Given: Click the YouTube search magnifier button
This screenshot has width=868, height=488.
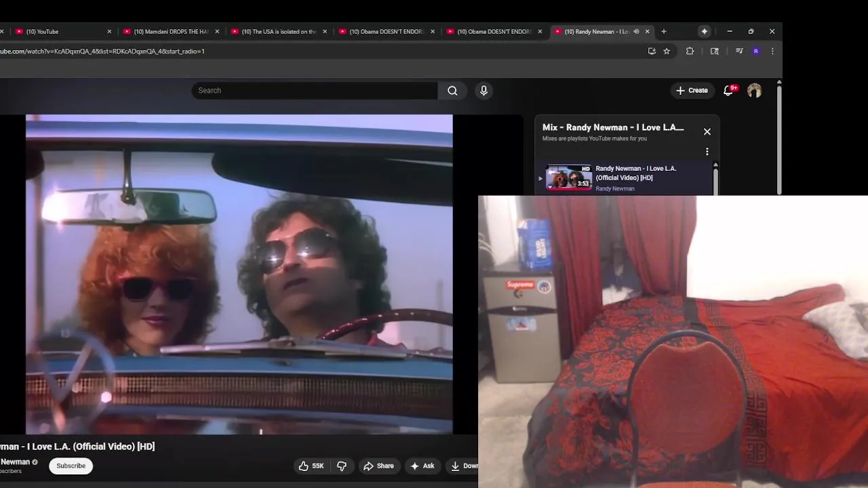Looking at the screenshot, I should 452,90.
